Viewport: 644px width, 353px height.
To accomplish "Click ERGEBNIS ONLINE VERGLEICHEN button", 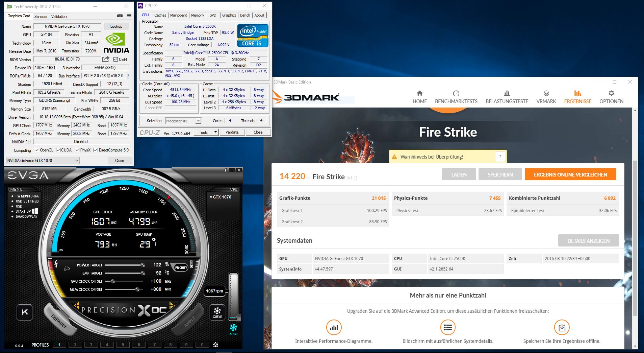I will (570, 174).
